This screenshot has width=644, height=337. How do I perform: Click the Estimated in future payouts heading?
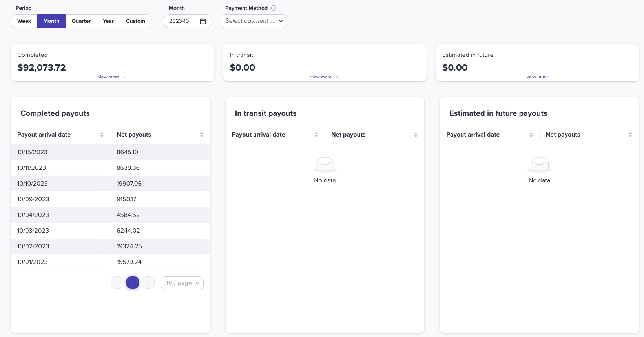tap(498, 113)
